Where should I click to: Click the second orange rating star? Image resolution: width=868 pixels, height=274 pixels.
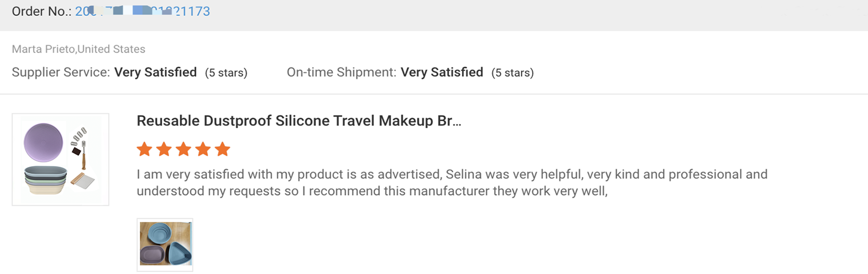click(x=164, y=149)
